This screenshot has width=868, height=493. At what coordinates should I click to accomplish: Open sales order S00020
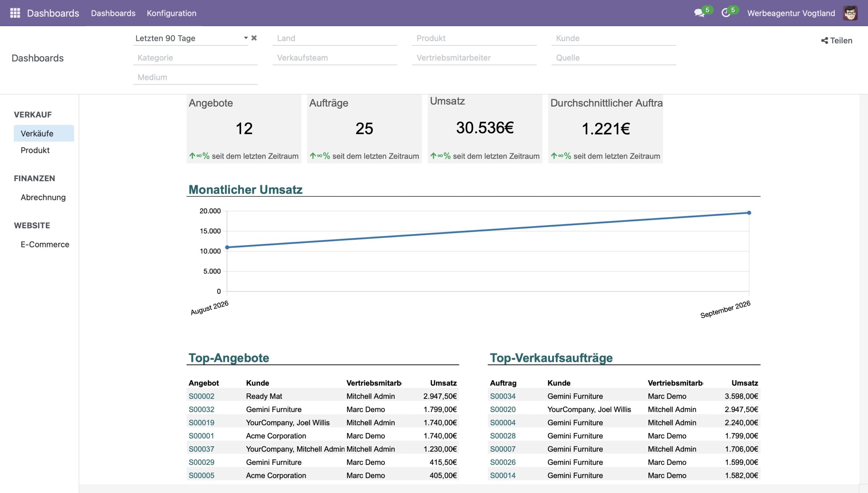tap(502, 409)
